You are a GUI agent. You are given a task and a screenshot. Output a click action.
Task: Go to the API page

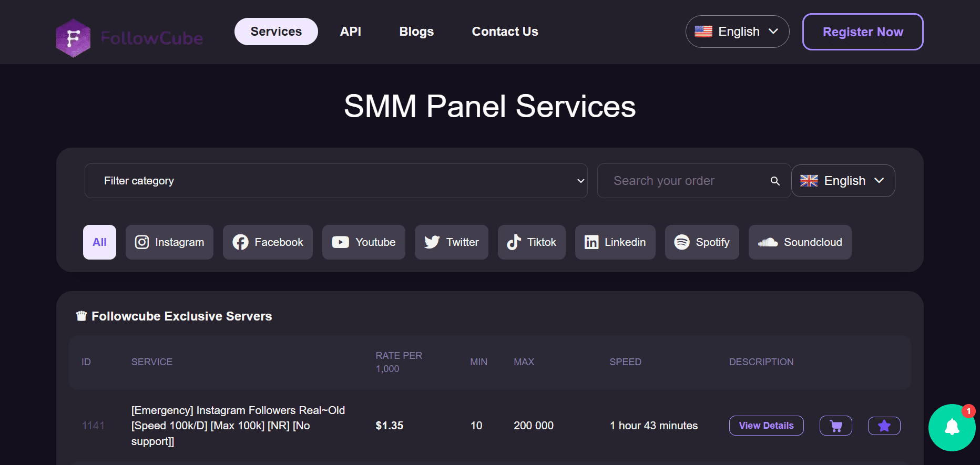coord(350,32)
